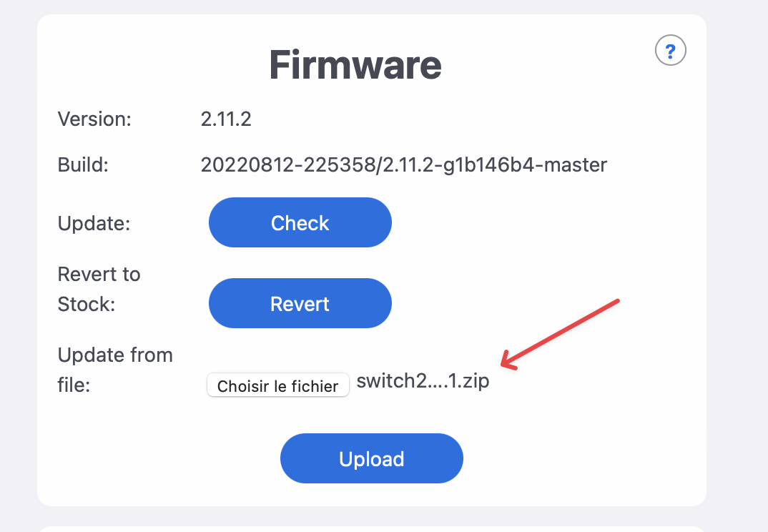Select the 'Update:' row label
Image resolution: width=768 pixels, height=532 pixels.
tap(93, 222)
